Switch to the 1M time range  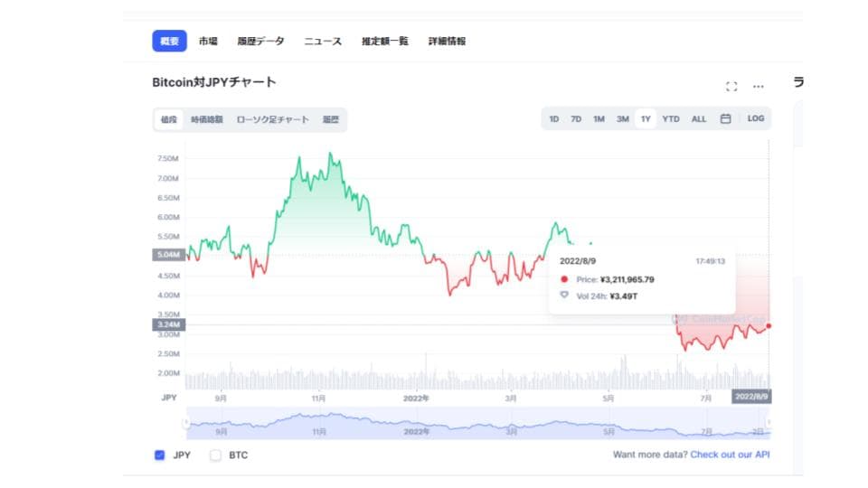tap(599, 118)
